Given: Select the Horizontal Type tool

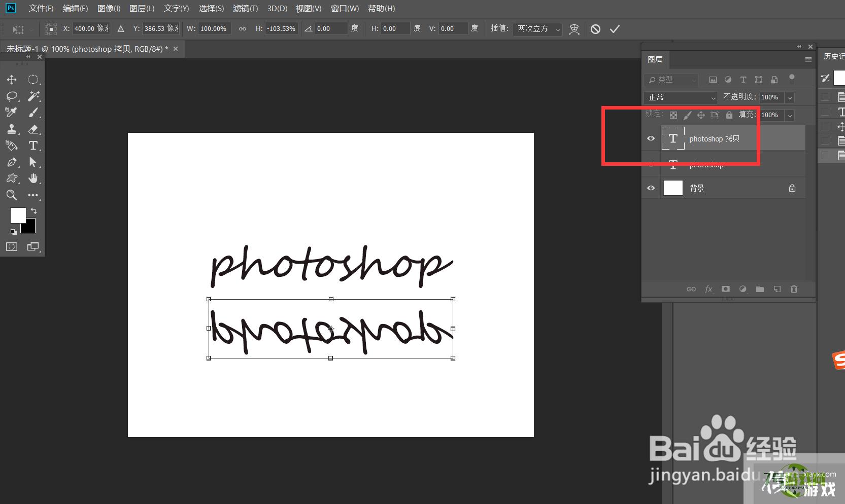Looking at the screenshot, I should click(x=33, y=146).
